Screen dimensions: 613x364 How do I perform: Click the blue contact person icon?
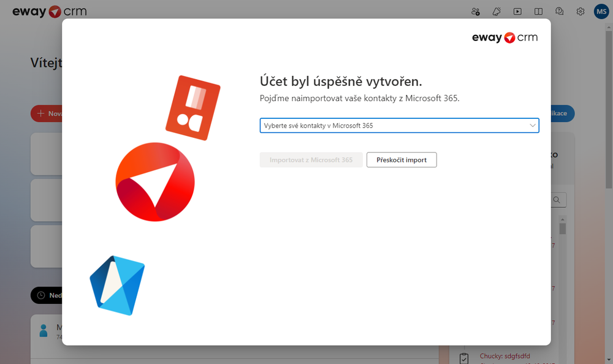(x=44, y=331)
